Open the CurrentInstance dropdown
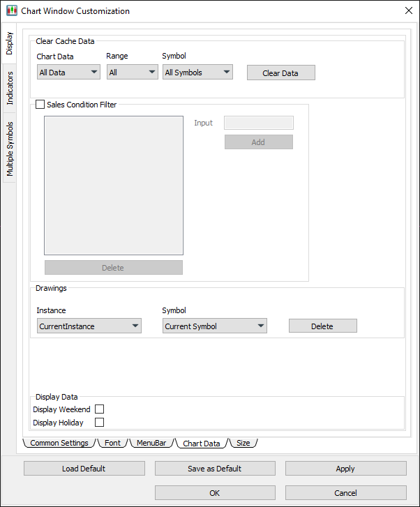 click(89, 326)
